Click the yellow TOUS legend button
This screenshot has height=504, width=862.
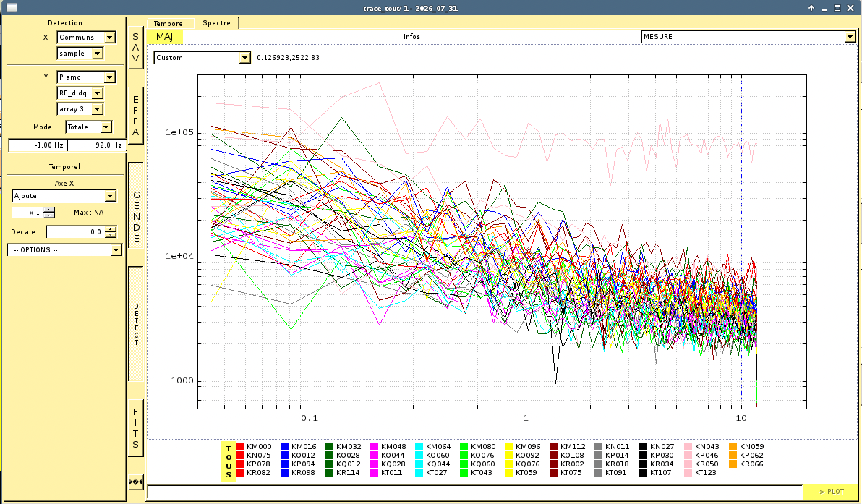pyautogui.click(x=229, y=462)
